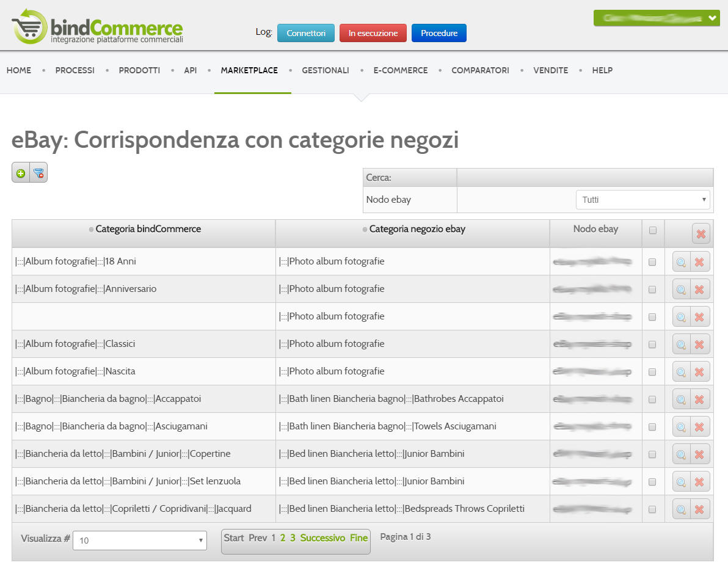Delete the Jacquard row
Viewport: 728px width, 579px height.
click(x=700, y=509)
